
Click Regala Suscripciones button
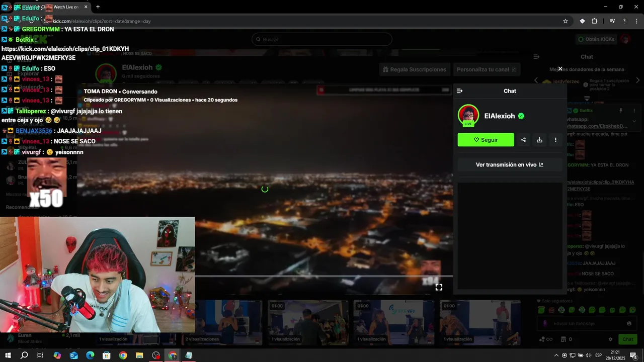click(x=415, y=69)
